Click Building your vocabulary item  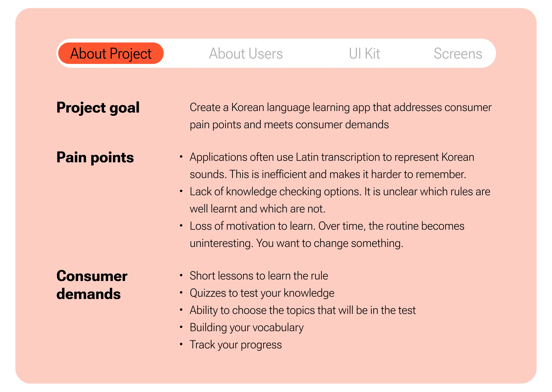coord(246,327)
